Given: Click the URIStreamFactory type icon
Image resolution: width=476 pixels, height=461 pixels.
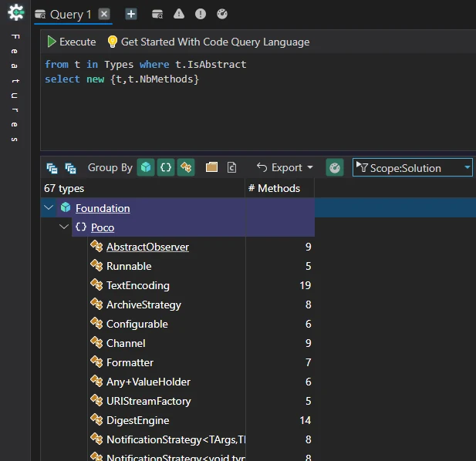Looking at the screenshot, I should (96, 400).
